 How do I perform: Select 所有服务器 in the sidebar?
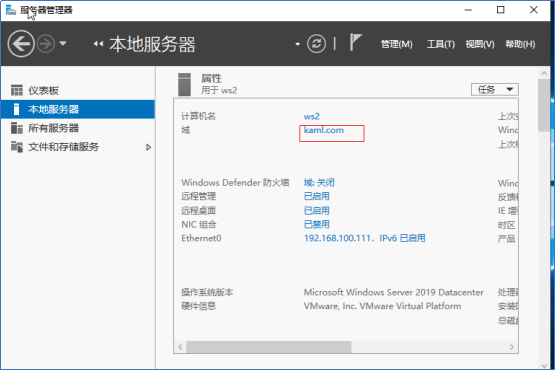point(78,128)
